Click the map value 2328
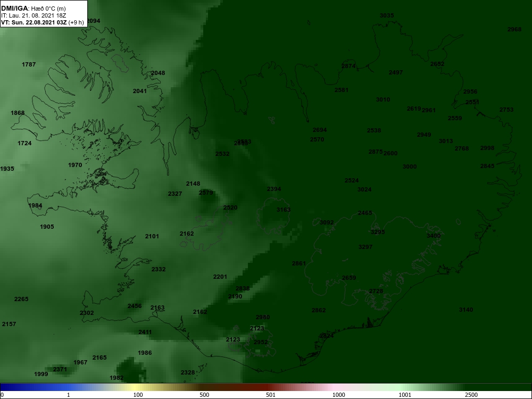Viewport: 532px width, 399px height. [x=188, y=372]
